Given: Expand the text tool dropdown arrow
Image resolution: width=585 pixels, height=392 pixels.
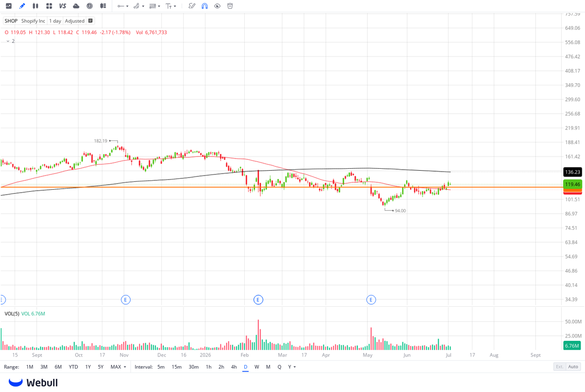Looking at the screenshot, I should pyautogui.click(x=175, y=6).
